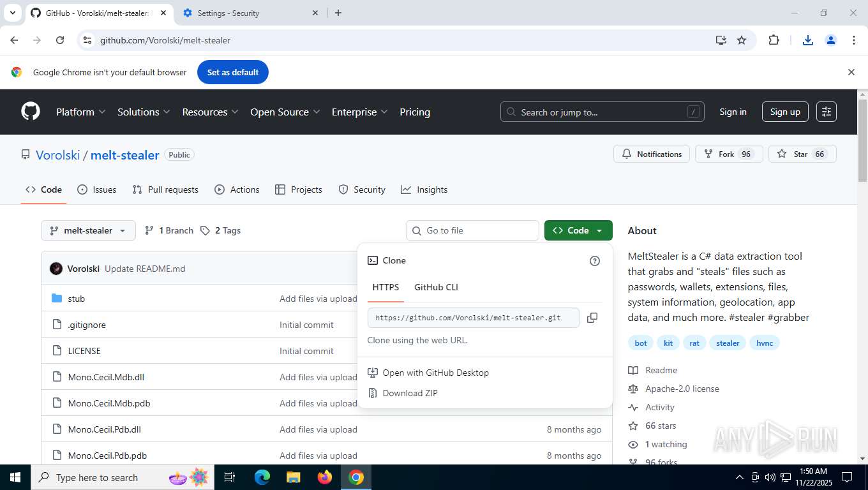Click the page vertical scrollbar
868x490 pixels.
click(x=862, y=140)
